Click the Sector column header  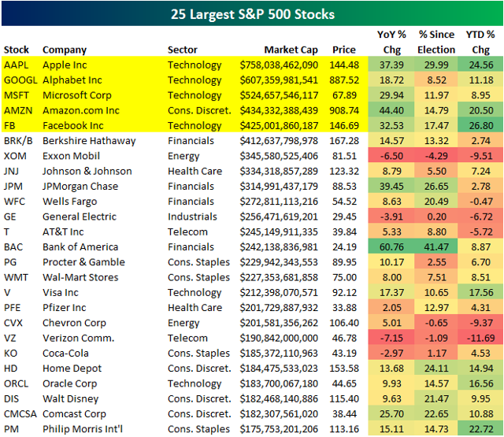183,50
